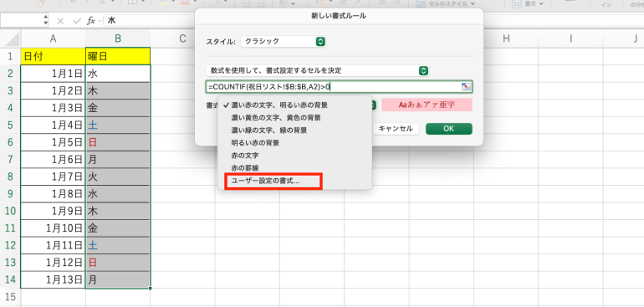Image resolution: width=644 pixels, height=307 pixels.
Task: Select row 1 header
Action: [x=10, y=56]
